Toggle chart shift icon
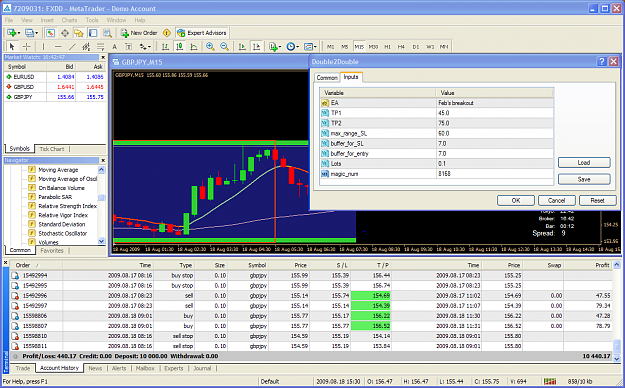This screenshot has height=388, width=625. (x=256, y=47)
